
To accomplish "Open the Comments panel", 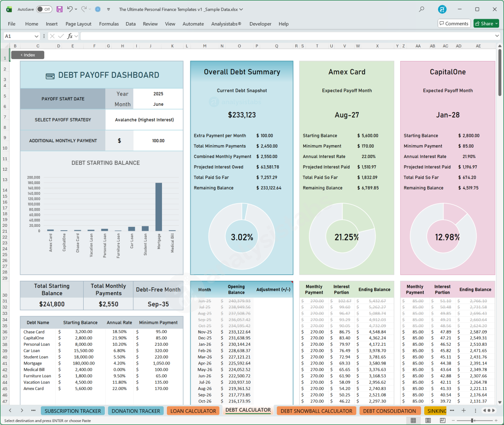I will (x=453, y=23).
